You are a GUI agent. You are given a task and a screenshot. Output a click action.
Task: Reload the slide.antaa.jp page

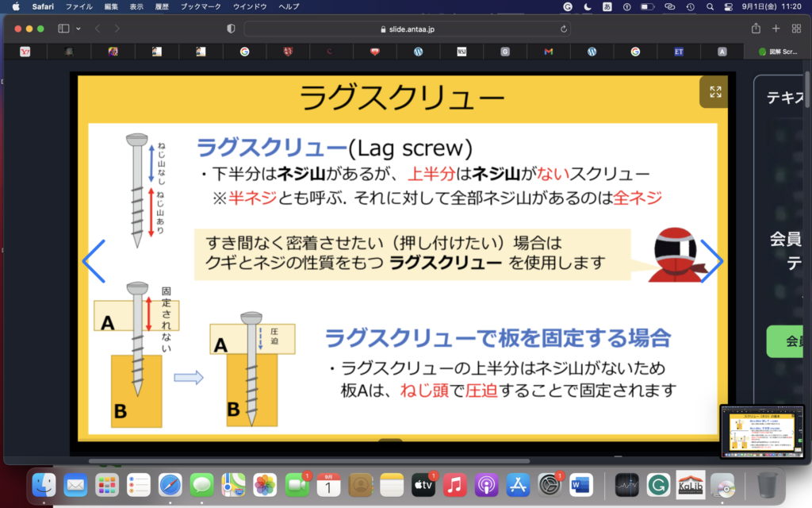click(564, 29)
